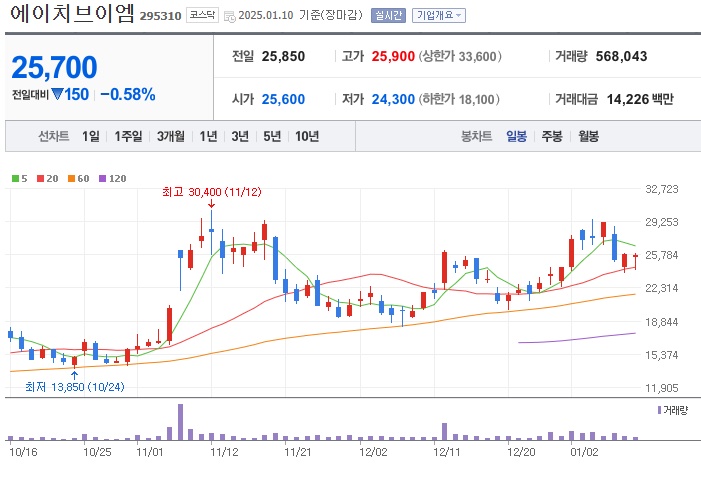Click the 하한가 18,100 text
Screen dimensions: 701x481
pyautogui.click(x=459, y=99)
